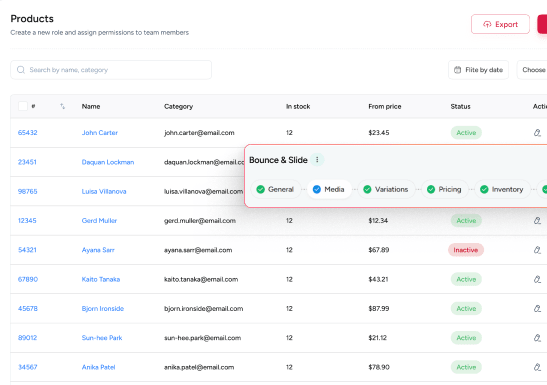Viewport: 547px width, 385px height.
Task: Click the email sun-hee.park@email.com
Action: 202,338
